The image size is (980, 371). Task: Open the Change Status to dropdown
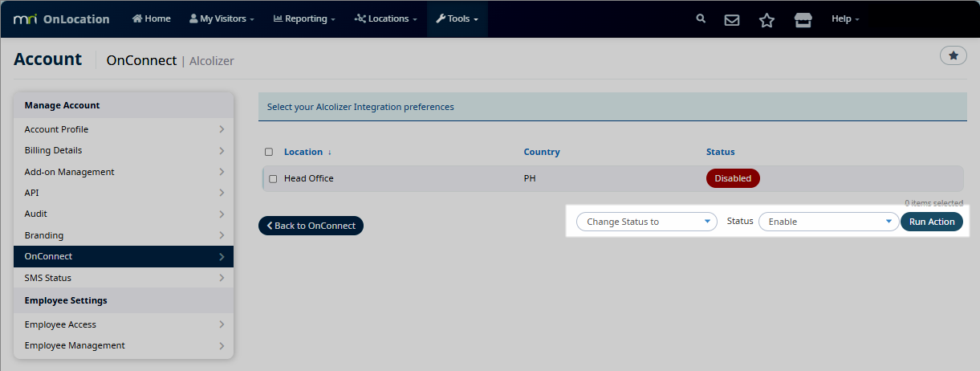pos(646,222)
